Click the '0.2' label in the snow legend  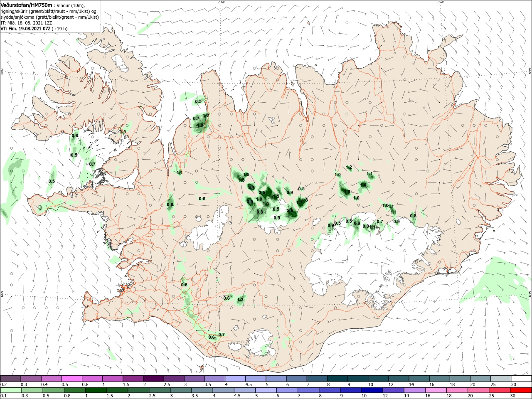[3, 384]
